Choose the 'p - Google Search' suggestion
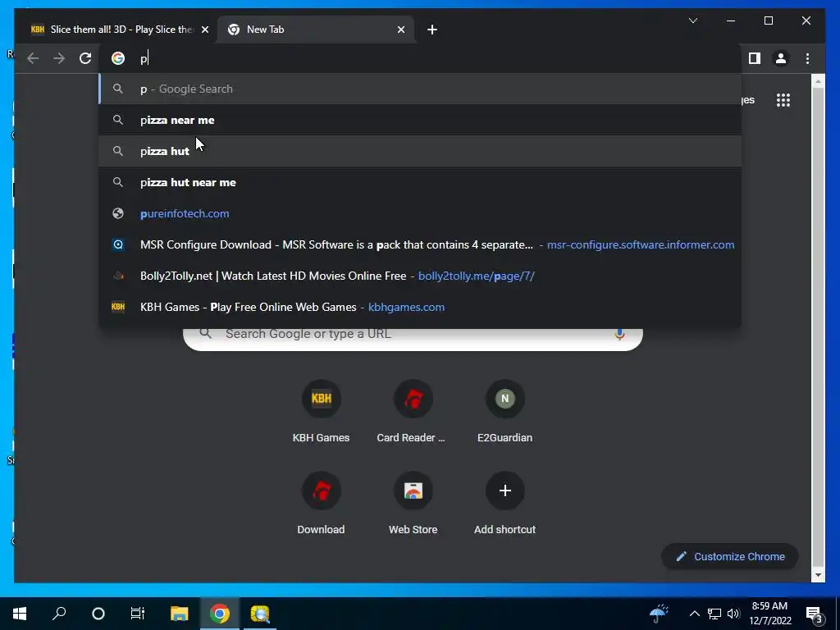The height and width of the screenshot is (630, 840). (x=420, y=89)
